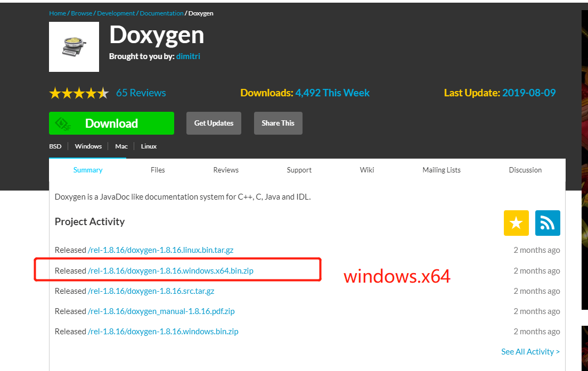Open the Browse breadcrumb link
The image size is (588, 371).
point(81,13)
